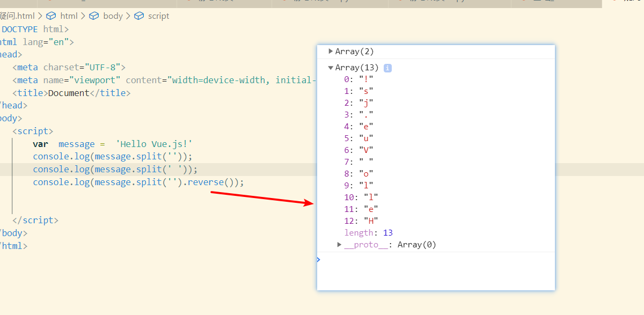Viewport: 644px width, 315px height.
Task: Click the meta charset="UTF-8" line
Action: point(69,67)
